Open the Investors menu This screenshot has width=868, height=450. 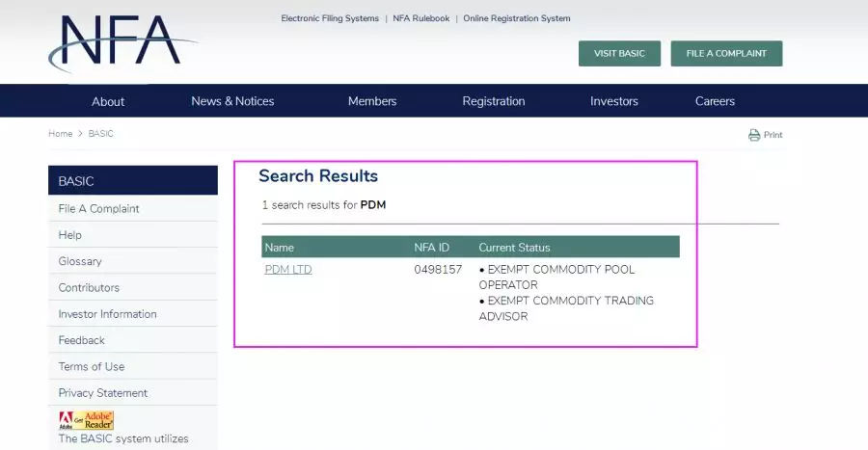pyautogui.click(x=614, y=101)
